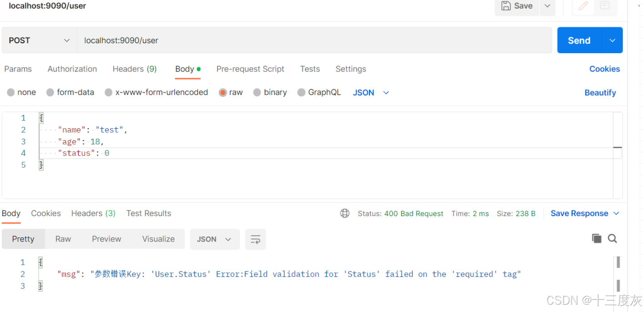Open search within the response body
This screenshot has width=644, height=312.
click(612, 238)
